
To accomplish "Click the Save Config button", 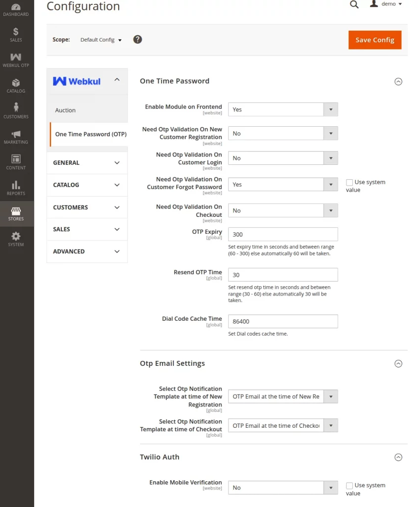I will 374,40.
